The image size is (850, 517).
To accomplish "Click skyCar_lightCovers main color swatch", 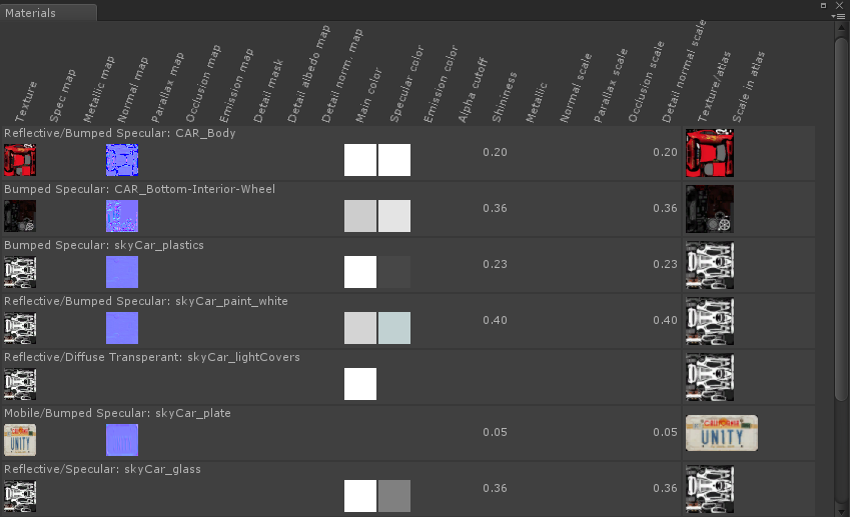I will coord(360,384).
